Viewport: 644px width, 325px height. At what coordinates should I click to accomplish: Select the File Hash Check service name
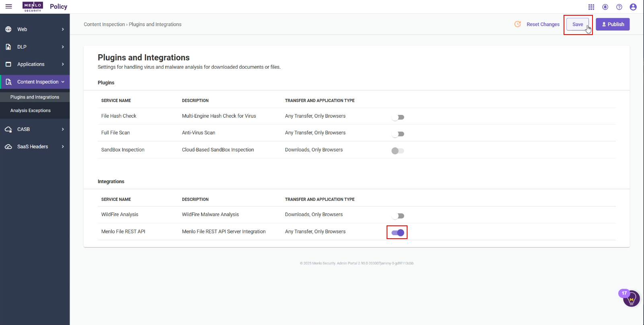[x=119, y=116]
